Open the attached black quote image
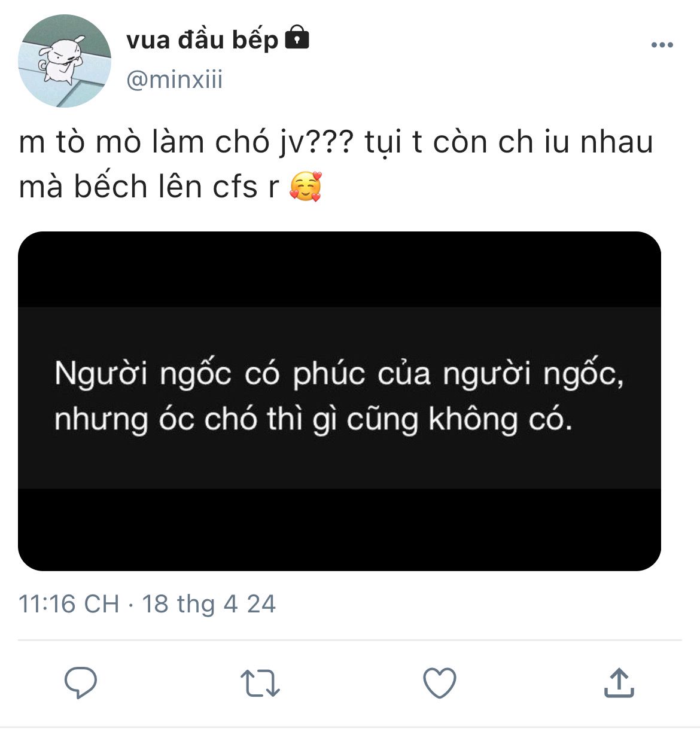 pyautogui.click(x=339, y=401)
